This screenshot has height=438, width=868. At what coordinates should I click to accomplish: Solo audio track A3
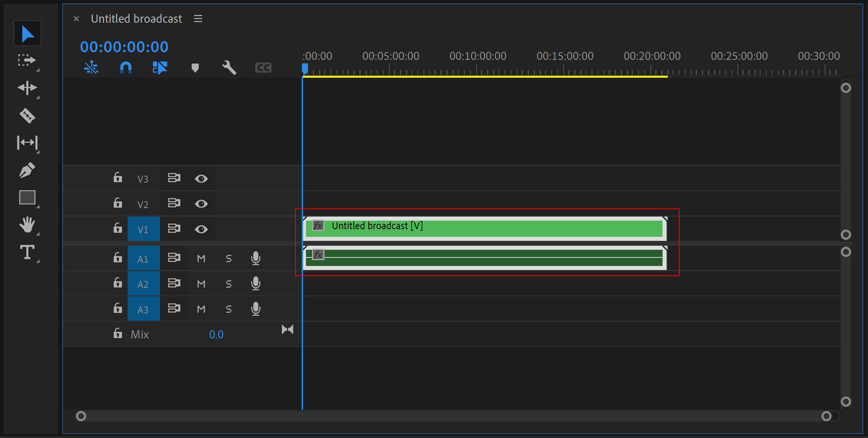[x=229, y=309]
